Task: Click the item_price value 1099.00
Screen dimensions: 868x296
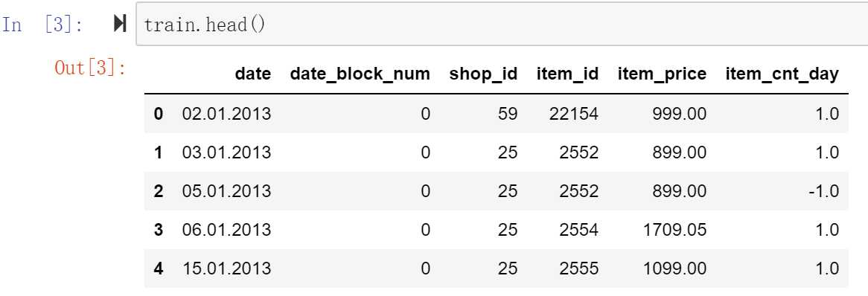Action: click(x=674, y=268)
